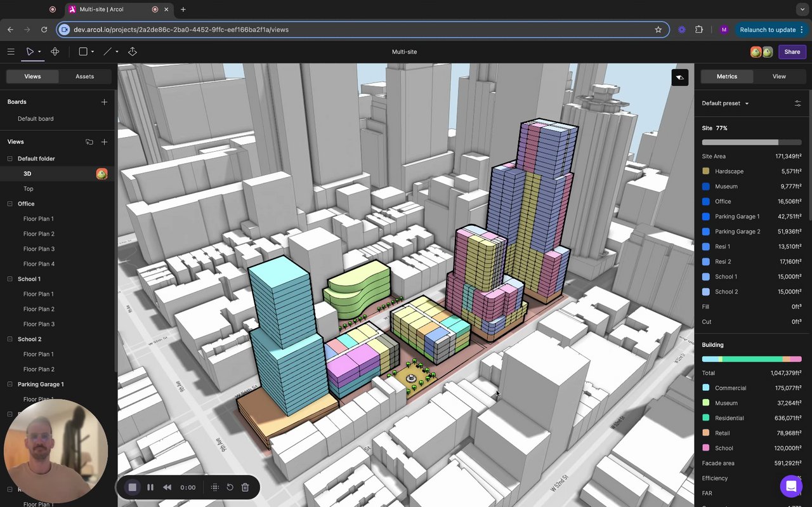Open select tool options arrow
The width and height of the screenshot is (812, 507).
39,52
